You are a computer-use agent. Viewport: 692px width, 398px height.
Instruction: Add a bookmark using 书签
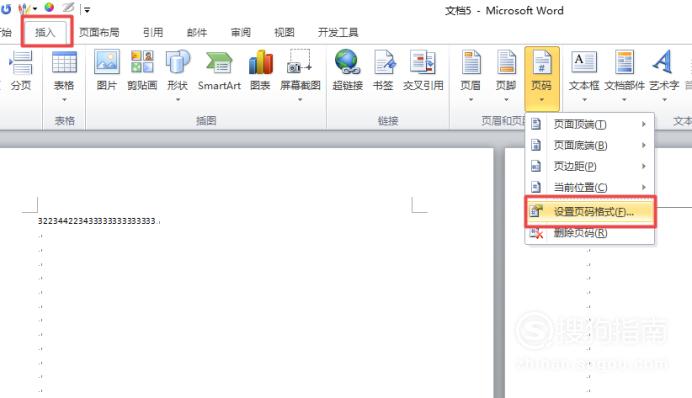coord(383,71)
